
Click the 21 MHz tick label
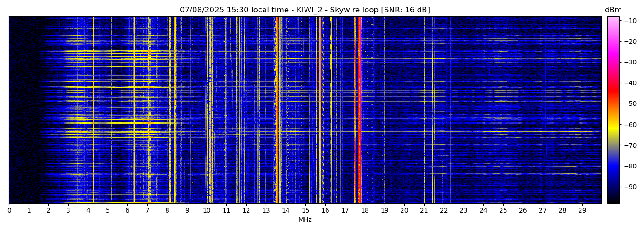point(424,211)
